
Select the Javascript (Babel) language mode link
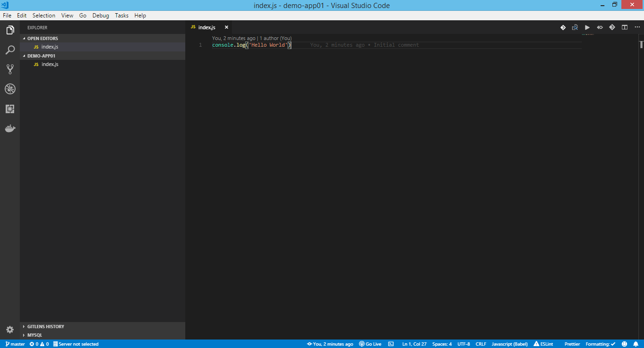[x=510, y=344]
